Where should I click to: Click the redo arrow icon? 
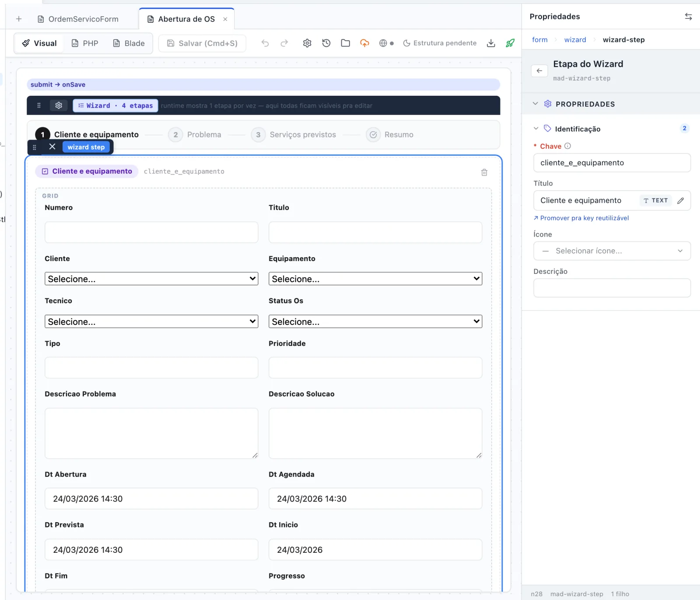[284, 43]
